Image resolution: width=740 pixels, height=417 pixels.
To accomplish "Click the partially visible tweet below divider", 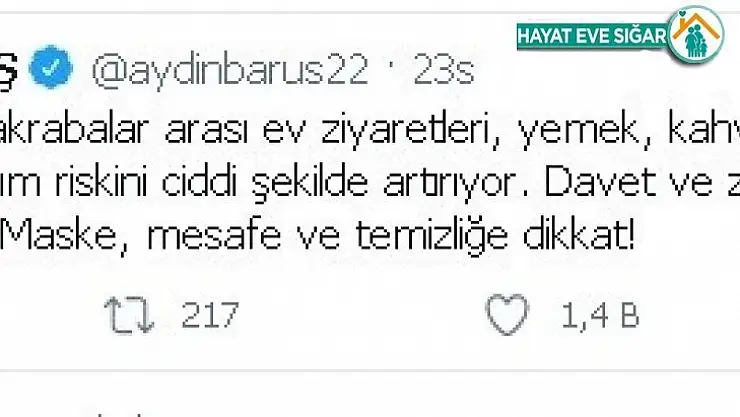I will pos(118,412).
